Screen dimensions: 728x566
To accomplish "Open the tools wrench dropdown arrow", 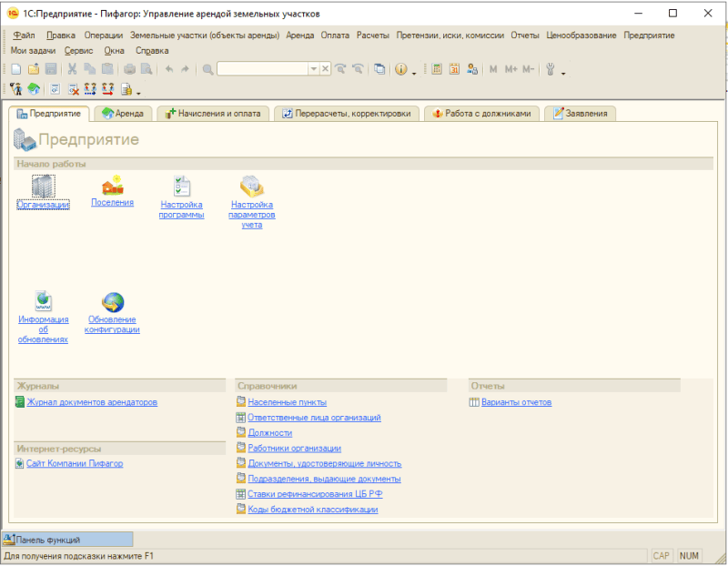I will click(563, 72).
